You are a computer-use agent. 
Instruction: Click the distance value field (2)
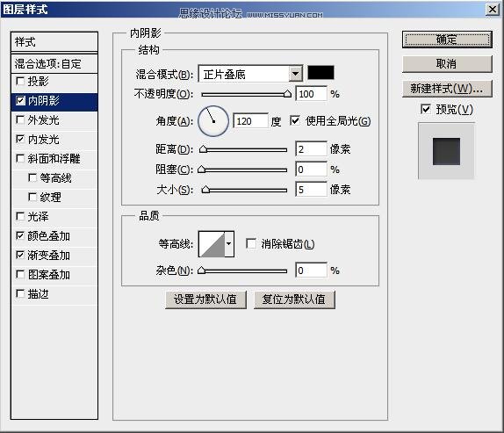pos(311,149)
